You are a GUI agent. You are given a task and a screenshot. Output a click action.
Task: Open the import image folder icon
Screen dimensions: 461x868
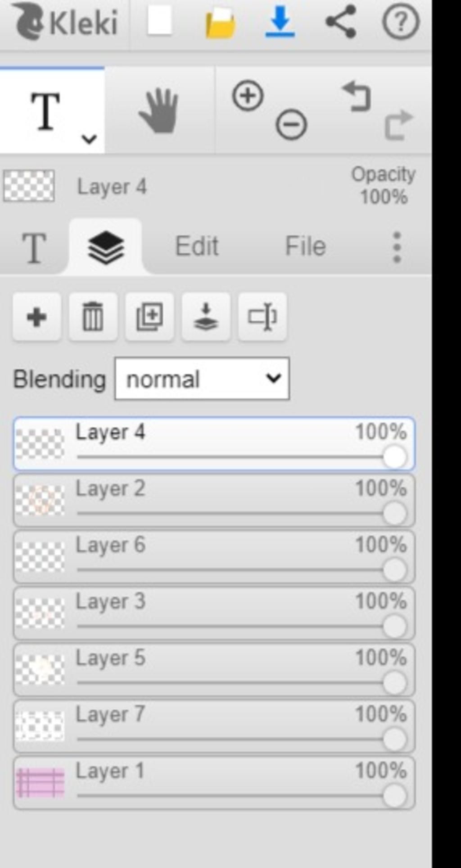click(220, 23)
